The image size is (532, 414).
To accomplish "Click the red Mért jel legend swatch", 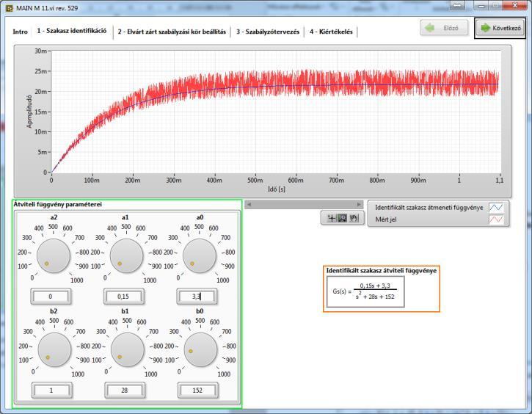I will point(496,219).
